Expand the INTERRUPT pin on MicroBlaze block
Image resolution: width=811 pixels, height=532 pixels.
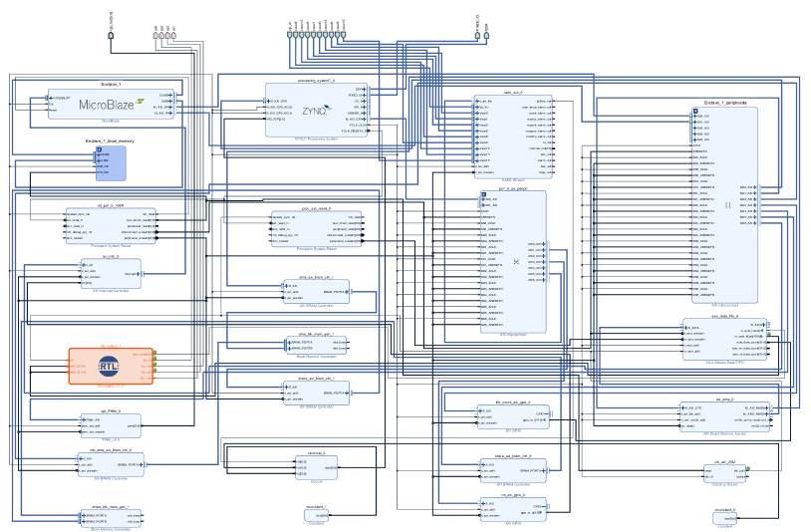50,98
